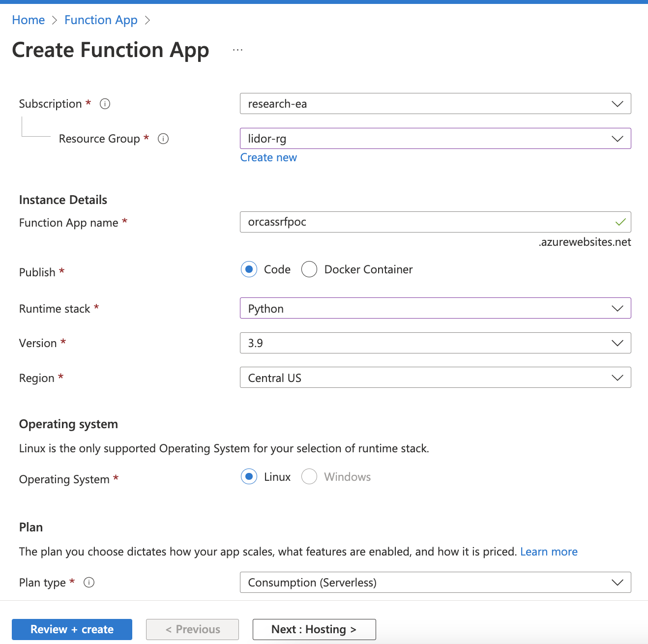Choose the Windows operating system radio button
648x644 pixels.
tap(309, 477)
